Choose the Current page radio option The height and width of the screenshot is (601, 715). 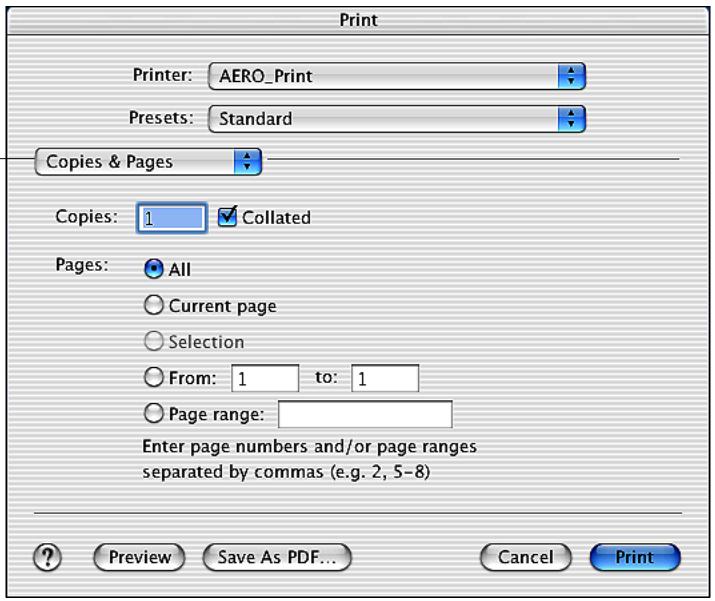pyautogui.click(x=154, y=305)
